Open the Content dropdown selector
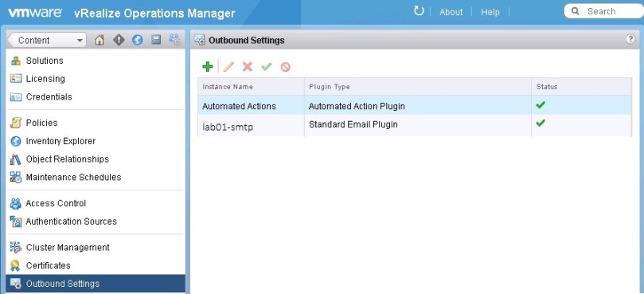The image size is (644, 294). (47, 41)
